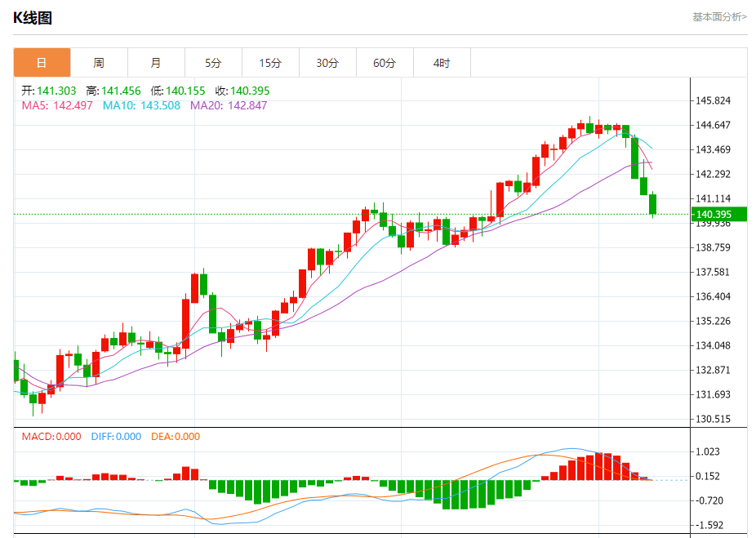Switch to the 月 monthly tab

tap(156, 63)
